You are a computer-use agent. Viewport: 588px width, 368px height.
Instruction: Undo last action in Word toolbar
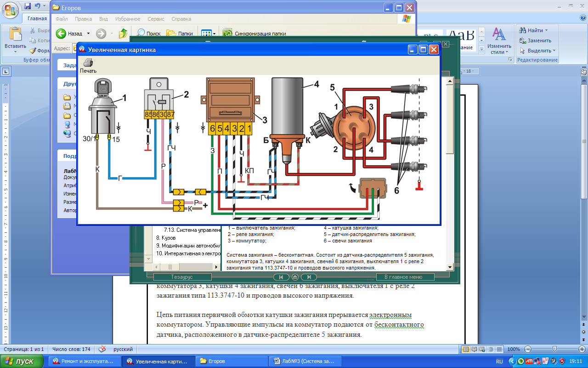37,6
